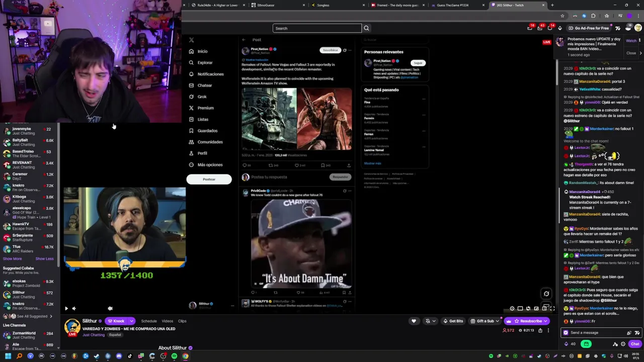Click the green chat identity badge button
The image size is (644, 362).
(586, 344)
